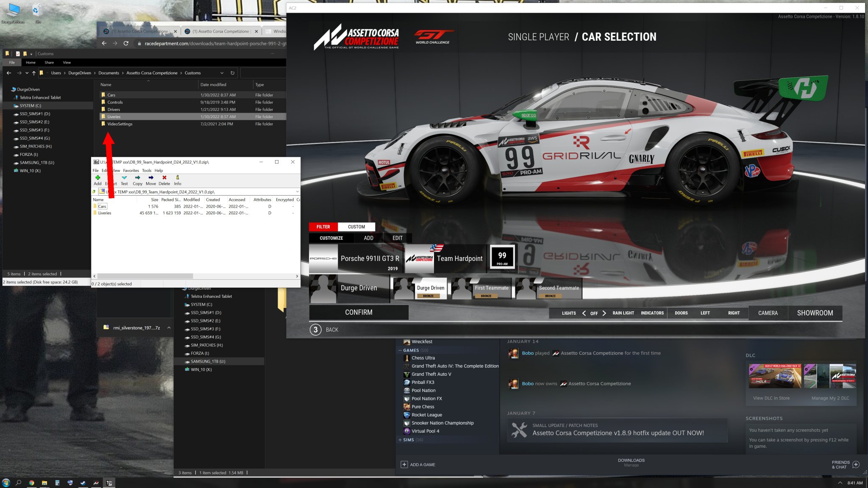Click the Move icon in 7-Zip toolbar

point(151,177)
